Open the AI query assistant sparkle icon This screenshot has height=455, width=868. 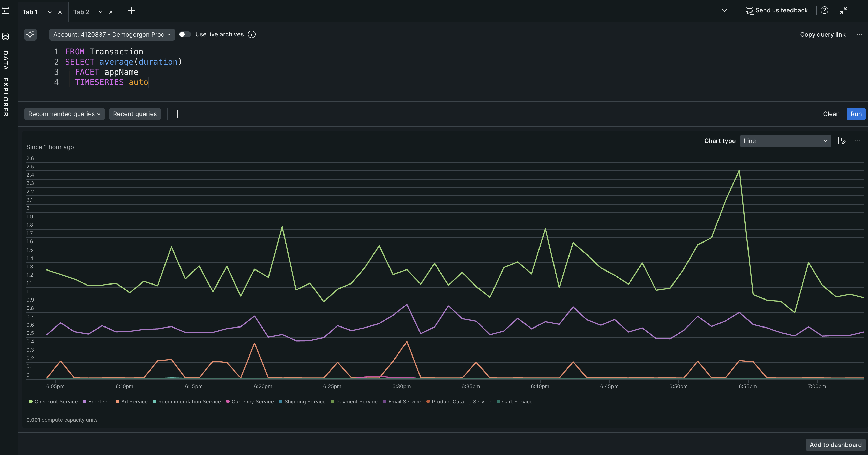[30, 34]
